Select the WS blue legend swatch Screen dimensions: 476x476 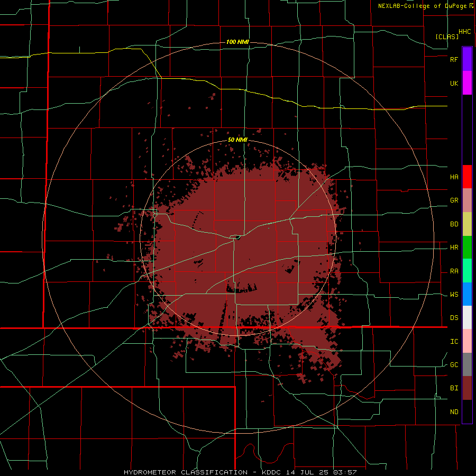[x=467, y=294]
